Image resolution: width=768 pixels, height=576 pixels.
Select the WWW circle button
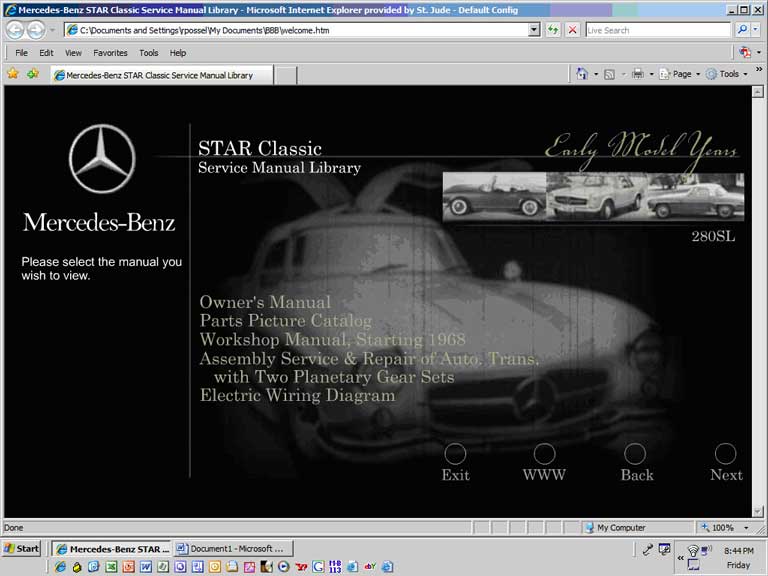point(544,454)
